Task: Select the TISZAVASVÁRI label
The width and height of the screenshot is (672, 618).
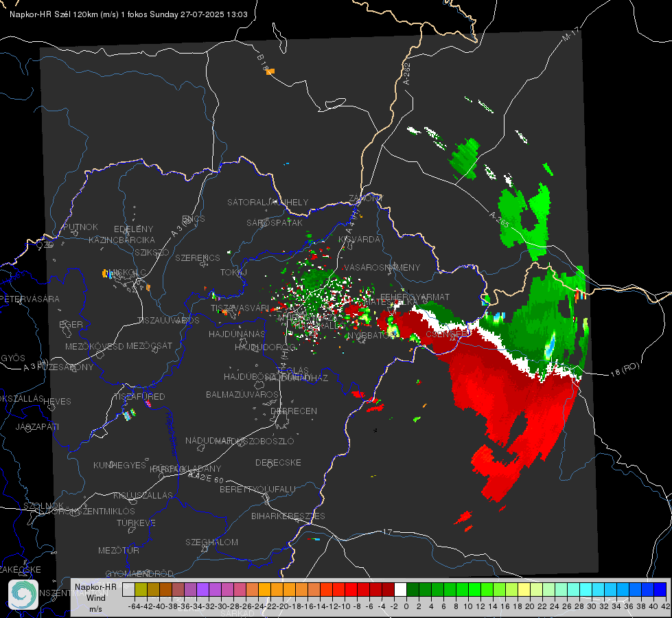Action: (x=240, y=308)
